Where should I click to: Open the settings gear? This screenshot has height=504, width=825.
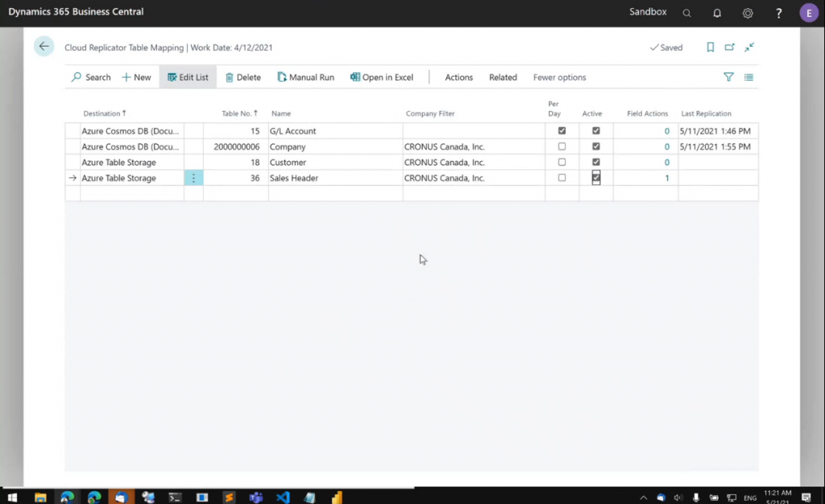coord(748,13)
